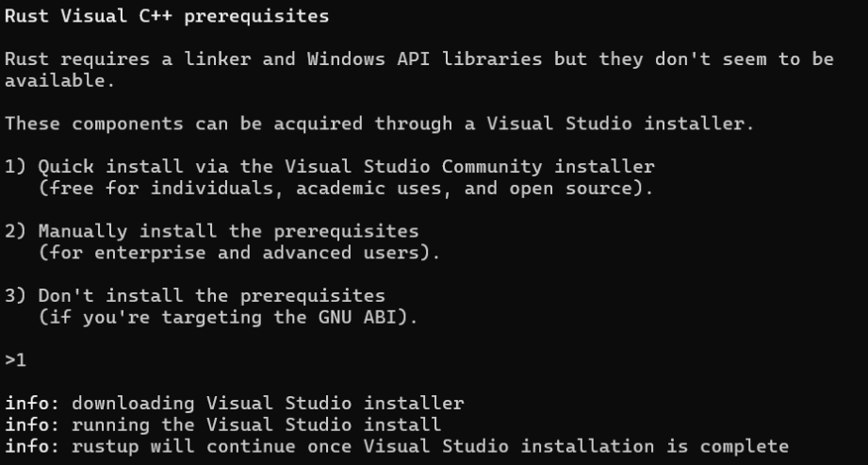Click 'info: downloading Visual Studio installer' line
Viewport: 868px width, 465px height.
(234, 404)
